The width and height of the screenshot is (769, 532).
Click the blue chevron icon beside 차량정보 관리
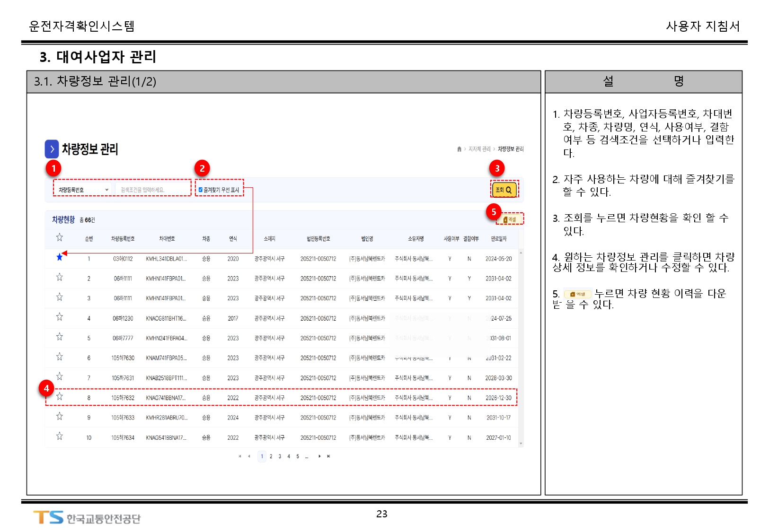point(52,149)
